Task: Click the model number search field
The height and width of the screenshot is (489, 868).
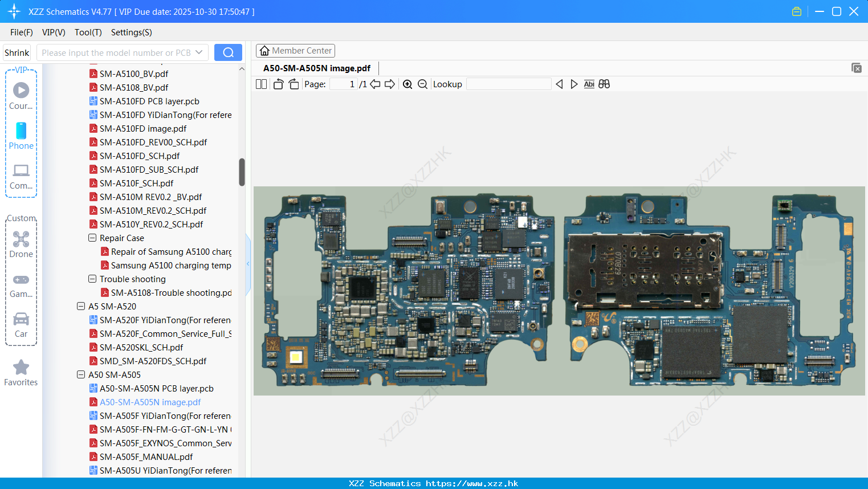Action: click(116, 52)
